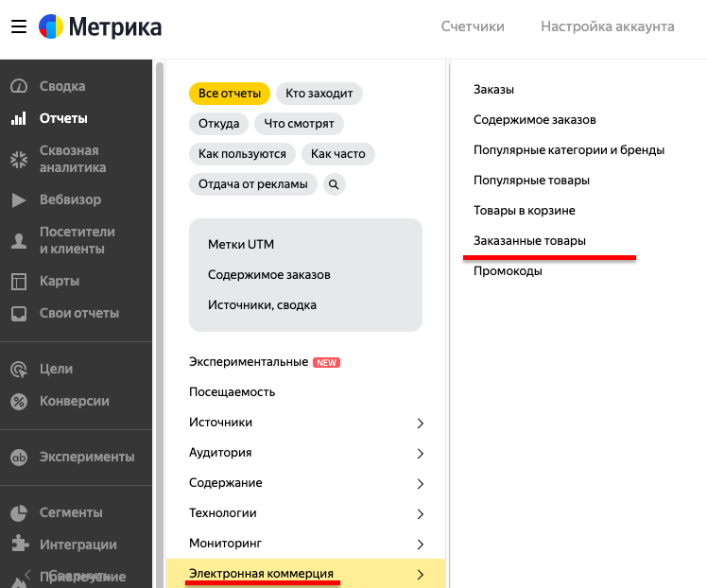This screenshot has width=707, height=588.
Task: Select the Что смотрят filter chip
Action: [x=299, y=124]
